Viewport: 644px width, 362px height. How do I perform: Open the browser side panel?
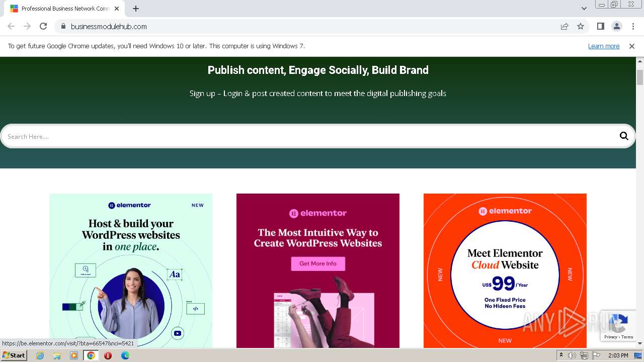pyautogui.click(x=600, y=26)
